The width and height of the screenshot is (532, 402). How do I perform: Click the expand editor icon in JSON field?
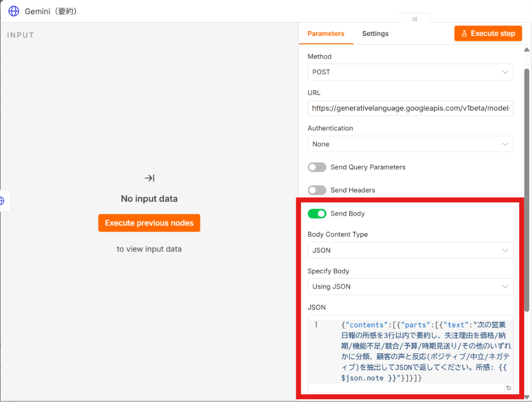click(x=509, y=388)
